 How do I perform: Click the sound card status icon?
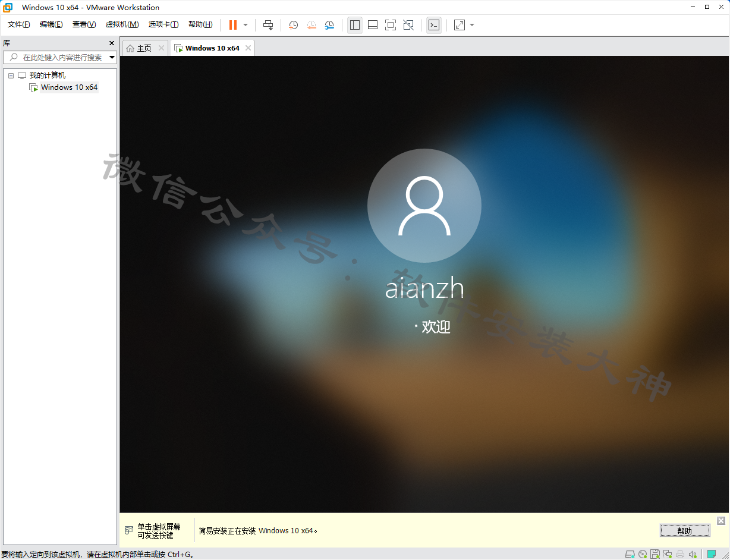693,554
